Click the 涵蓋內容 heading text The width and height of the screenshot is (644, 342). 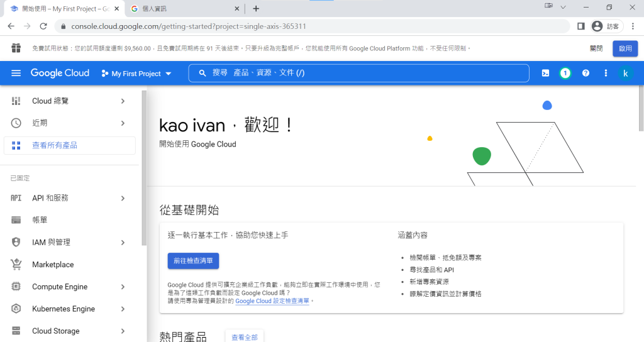pyautogui.click(x=413, y=235)
